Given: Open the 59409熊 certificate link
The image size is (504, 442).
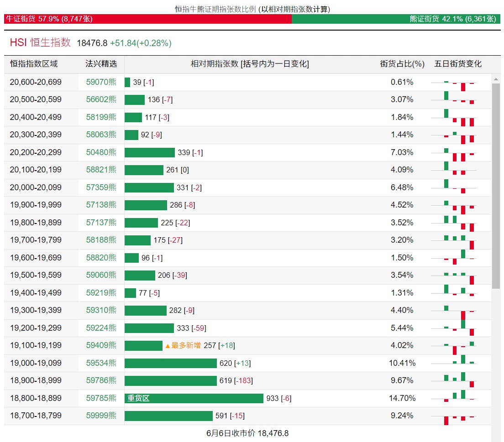Looking at the screenshot, I should pos(101,345).
